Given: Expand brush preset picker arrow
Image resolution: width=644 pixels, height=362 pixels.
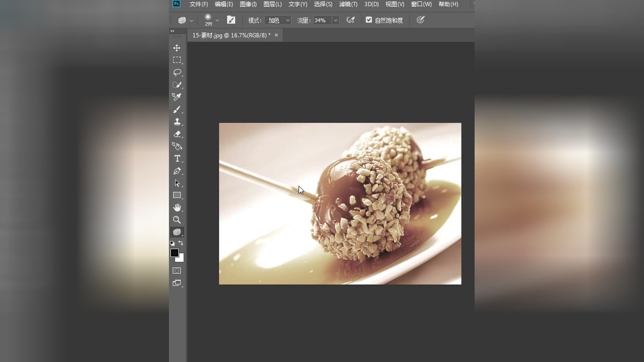Looking at the screenshot, I should (x=217, y=20).
